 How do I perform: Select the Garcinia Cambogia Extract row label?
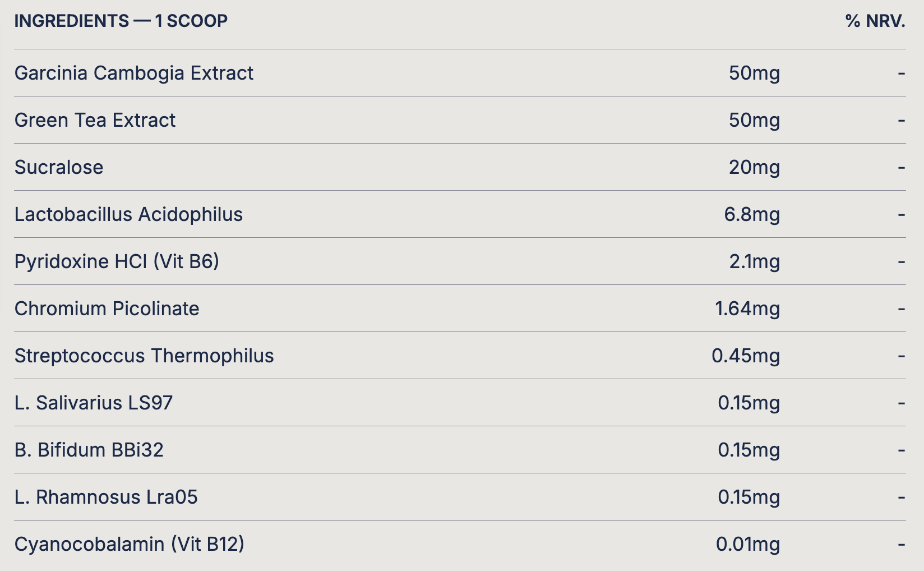[134, 73]
